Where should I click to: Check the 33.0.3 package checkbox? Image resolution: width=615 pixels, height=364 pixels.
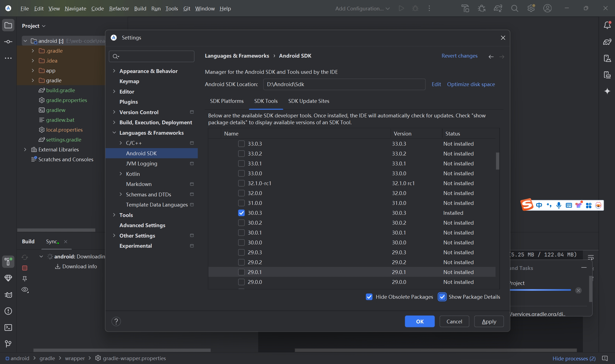pyautogui.click(x=241, y=144)
